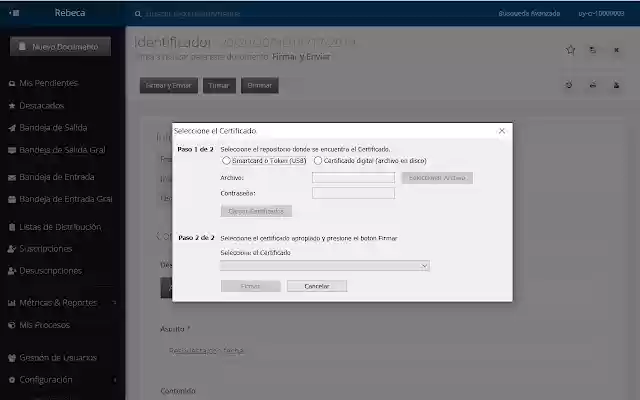The width and height of the screenshot is (640, 400).
Task: Go to Bandeja de Entrada
Action: coord(57,177)
